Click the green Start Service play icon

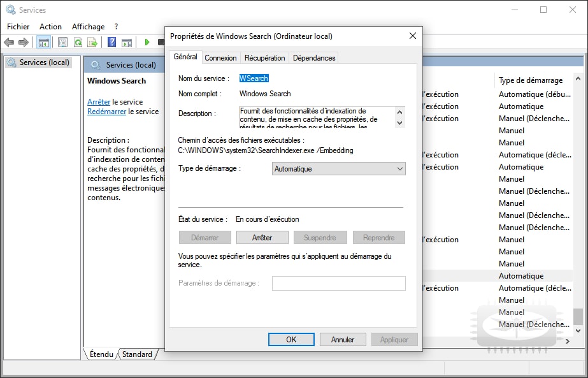click(x=147, y=42)
